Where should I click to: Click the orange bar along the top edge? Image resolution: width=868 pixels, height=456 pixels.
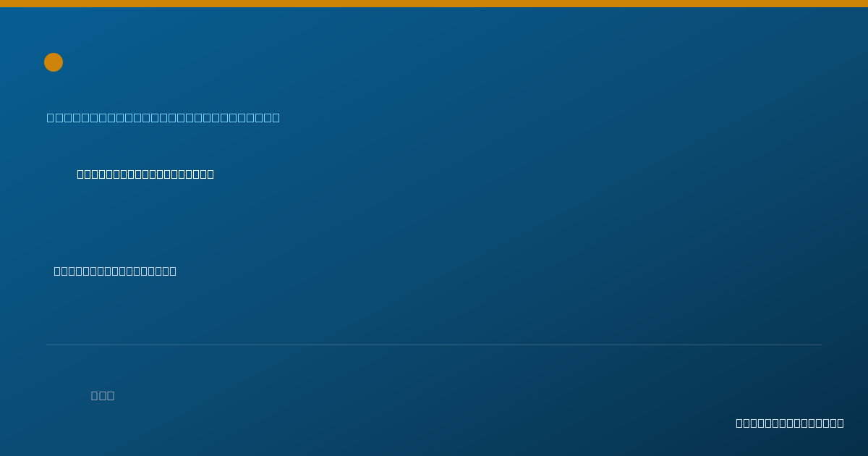pyautogui.click(x=434, y=4)
